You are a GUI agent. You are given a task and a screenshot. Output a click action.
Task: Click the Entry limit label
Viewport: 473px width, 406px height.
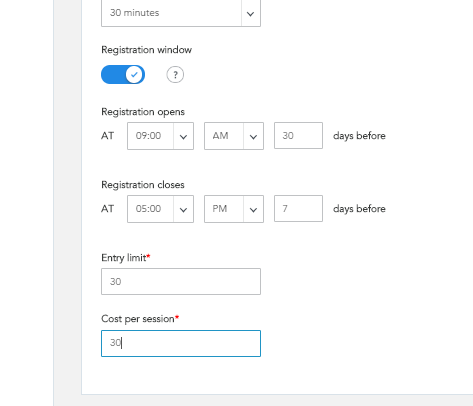pyautogui.click(x=124, y=258)
